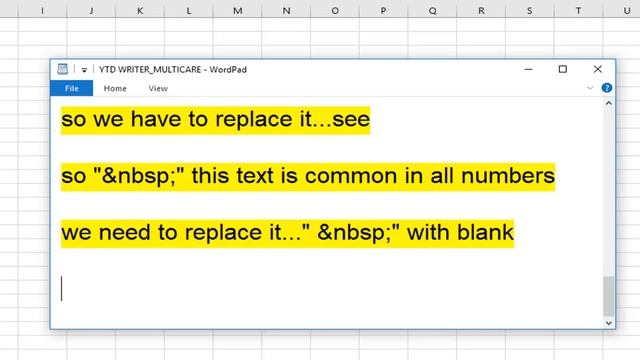Select column T header in Excel
Image resolution: width=640 pixels, height=360 pixels.
[578, 11]
